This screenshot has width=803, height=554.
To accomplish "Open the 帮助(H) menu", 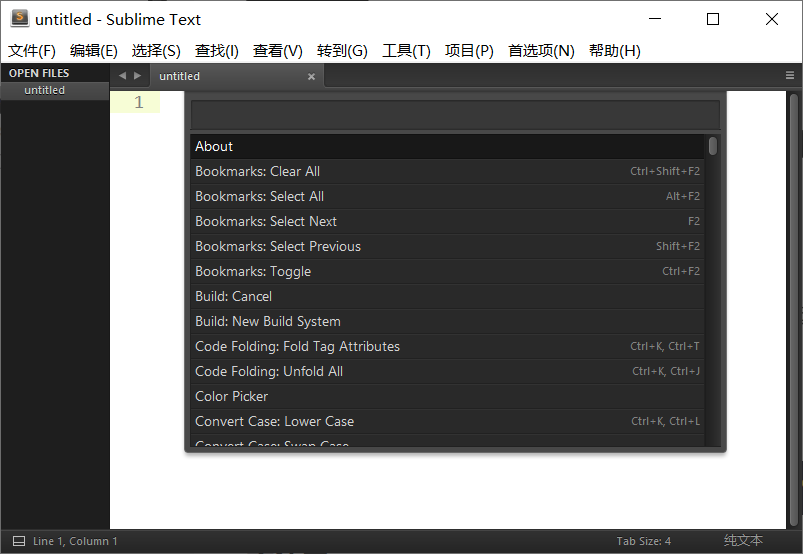I will pos(615,51).
